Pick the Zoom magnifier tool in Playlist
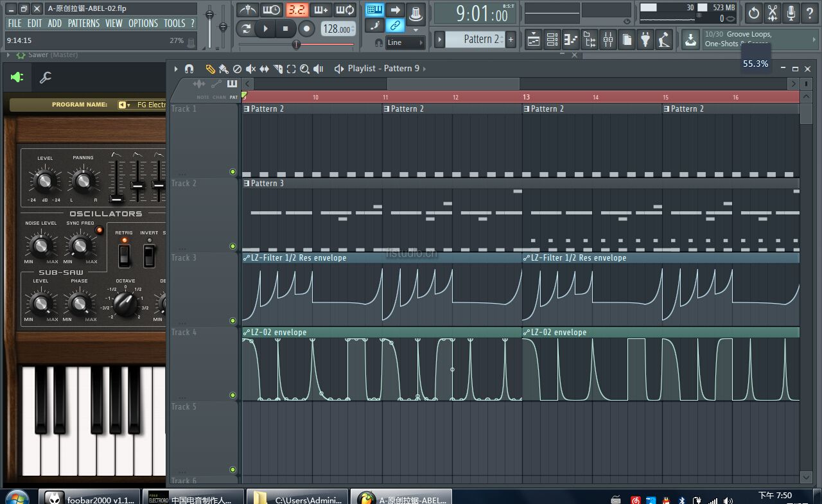Screen dimensions: 822x504 click(x=305, y=69)
